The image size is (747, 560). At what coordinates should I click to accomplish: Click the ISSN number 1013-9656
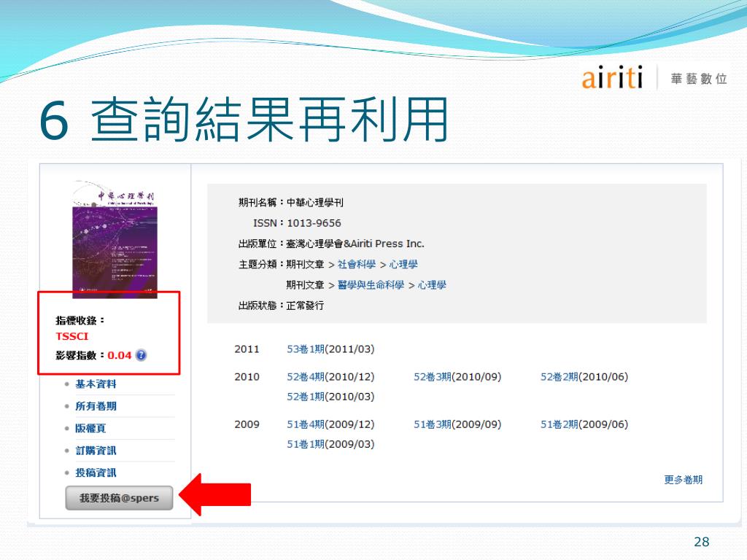point(314,223)
